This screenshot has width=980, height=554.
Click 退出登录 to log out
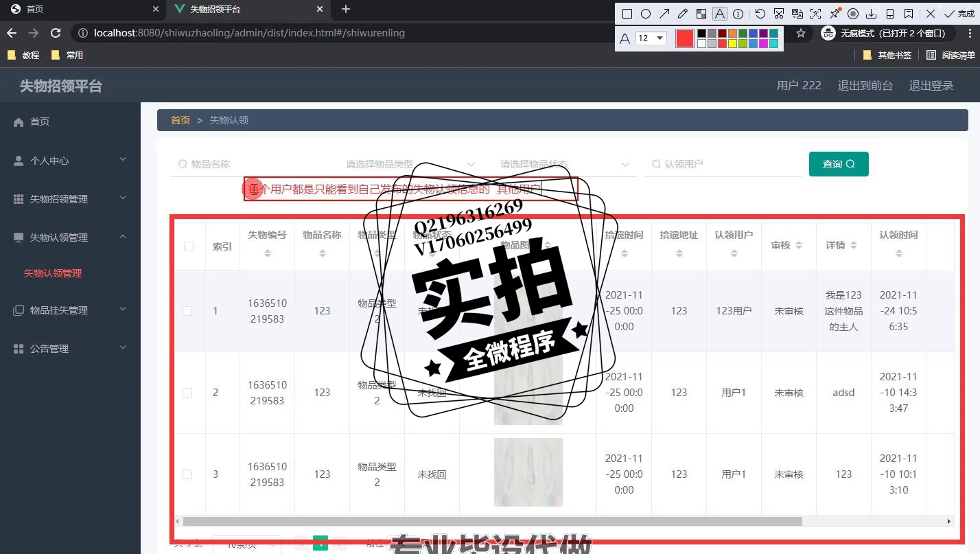pos(931,86)
